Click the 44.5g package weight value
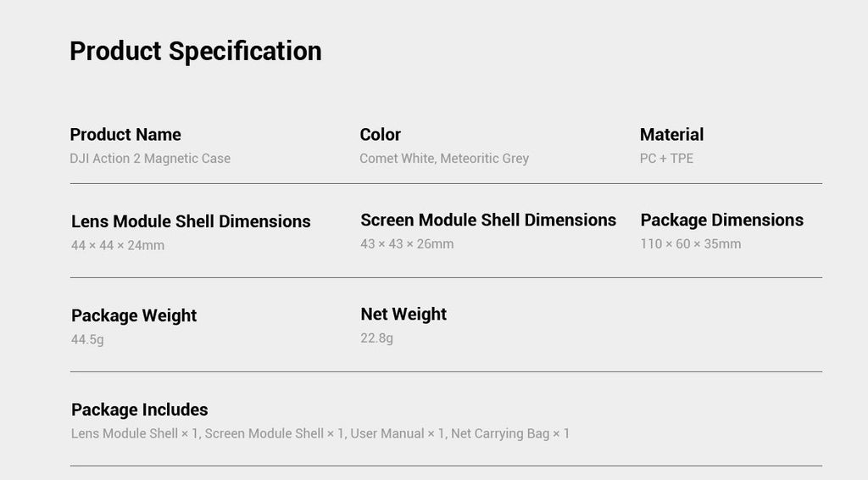The width and height of the screenshot is (868, 480). point(87,339)
